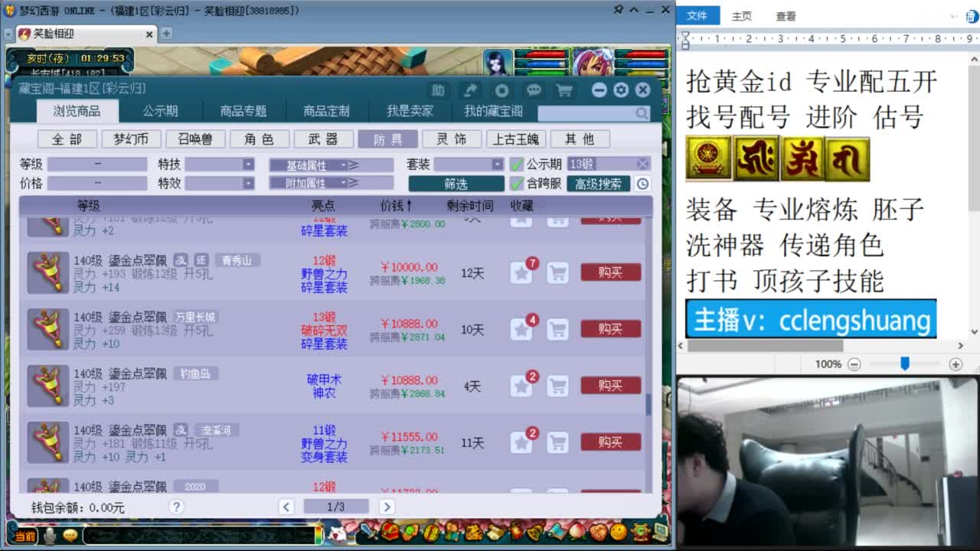This screenshot has height=551, width=980.
Task: Open 高级搜索 advanced search
Action: [599, 184]
